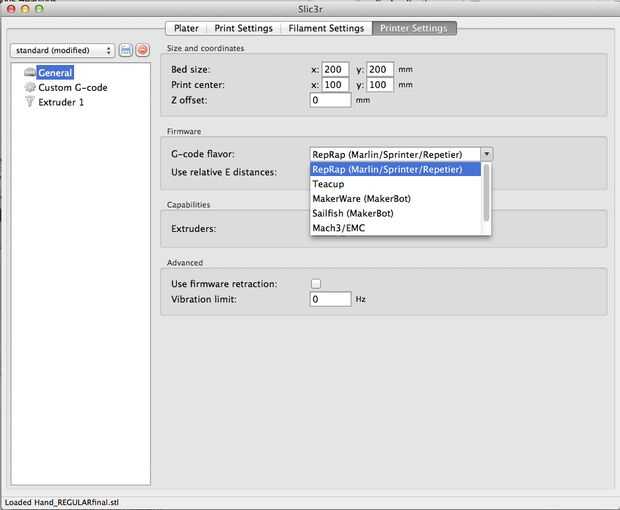Choose RepRap (Marlin/Sprinter/Repetier) in the list
Image resolution: width=620 pixels, height=510 pixels.
(395, 169)
